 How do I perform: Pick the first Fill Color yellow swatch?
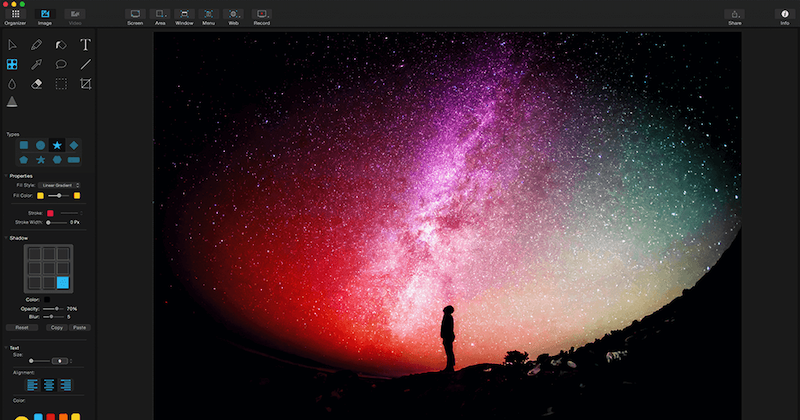(x=40, y=195)
